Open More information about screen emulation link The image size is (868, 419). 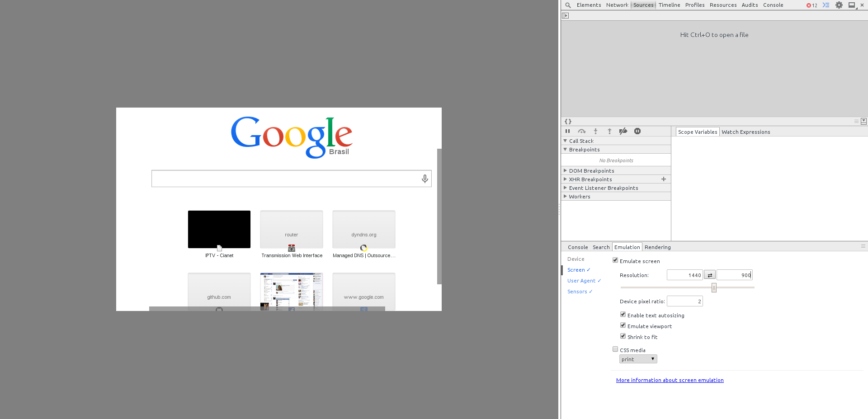click(x=670, y=380)
